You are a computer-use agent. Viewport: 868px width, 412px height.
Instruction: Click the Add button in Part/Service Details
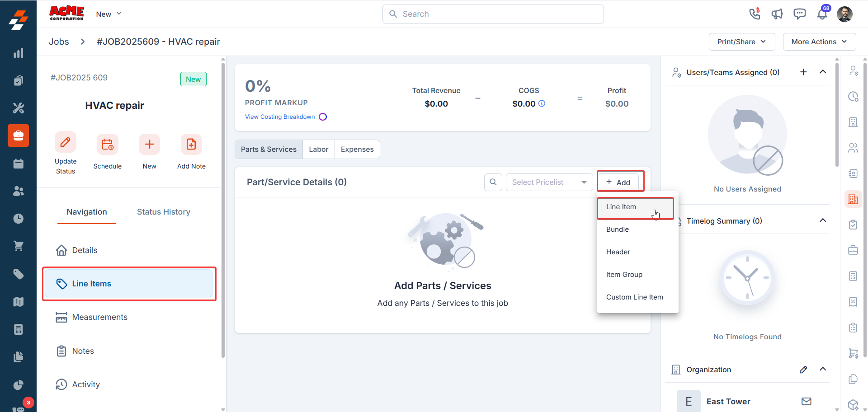pos(618,182)
